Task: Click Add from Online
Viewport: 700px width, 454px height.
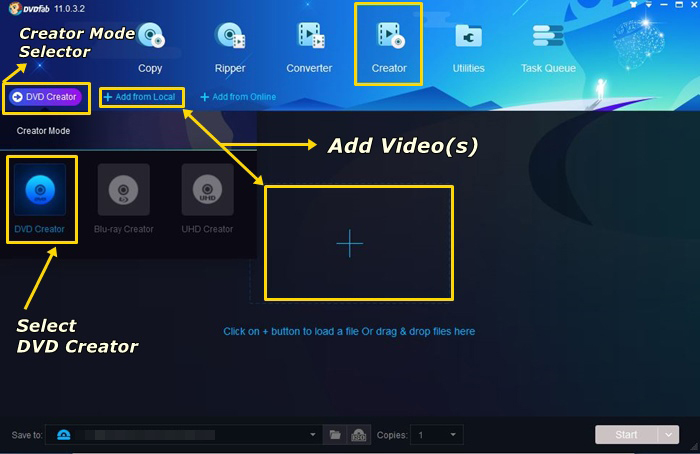Action: pos(238,97)
